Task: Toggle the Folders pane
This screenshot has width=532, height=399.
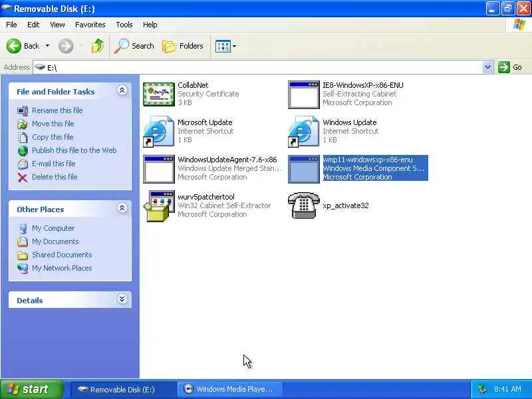Action: (x=183, y=46)
